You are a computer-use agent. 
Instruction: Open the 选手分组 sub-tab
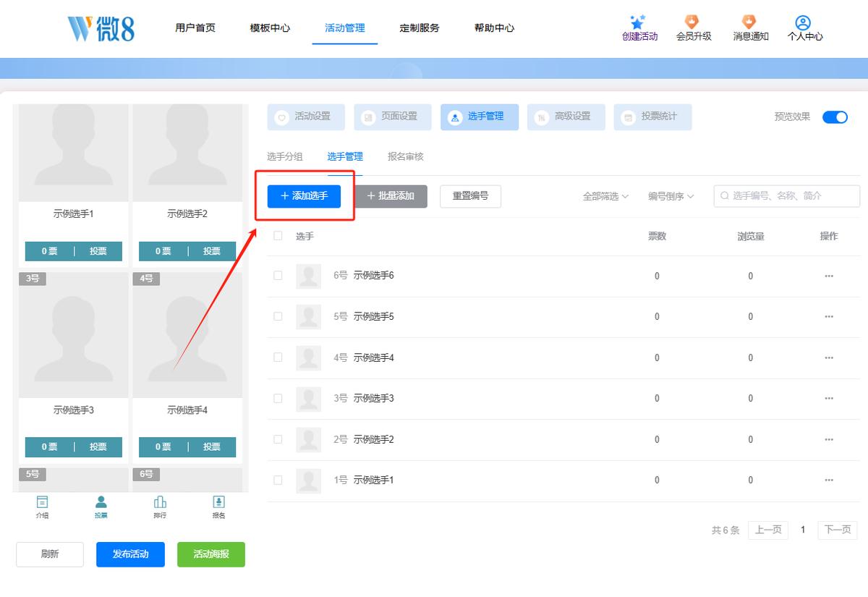pyautogui.click(x=285, y=156)
